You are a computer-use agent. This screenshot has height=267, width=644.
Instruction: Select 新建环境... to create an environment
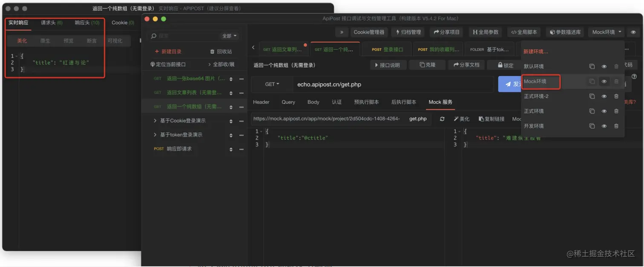[x=536, y=51]
